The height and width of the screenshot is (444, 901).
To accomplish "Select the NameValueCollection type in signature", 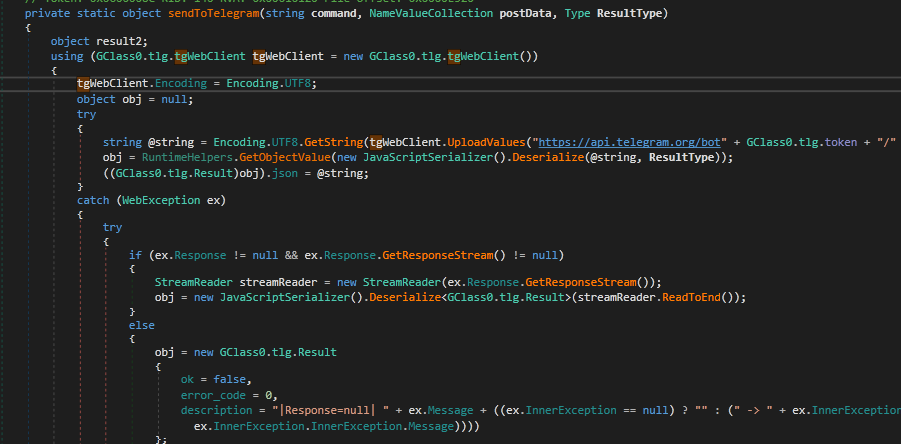I will 431,13.
